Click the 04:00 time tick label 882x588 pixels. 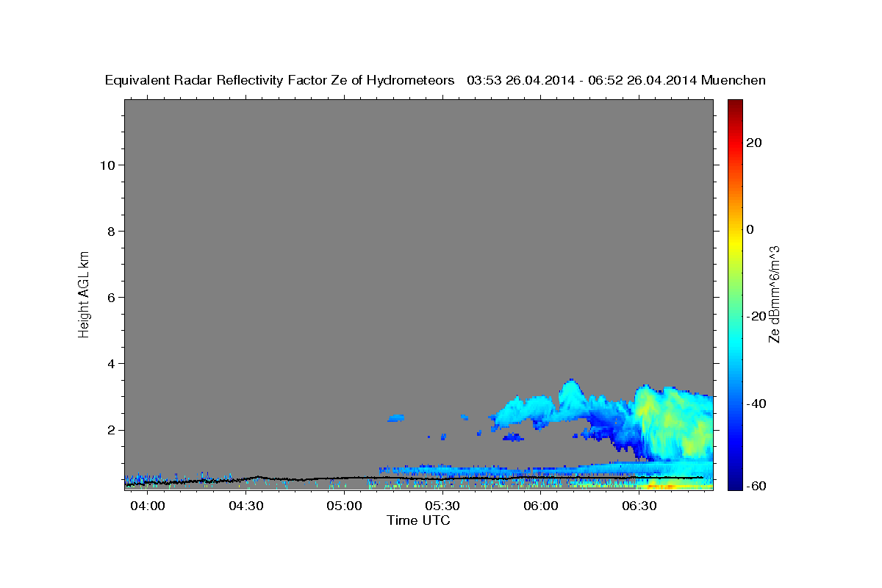pyautogui.click(x=148, y=506)
